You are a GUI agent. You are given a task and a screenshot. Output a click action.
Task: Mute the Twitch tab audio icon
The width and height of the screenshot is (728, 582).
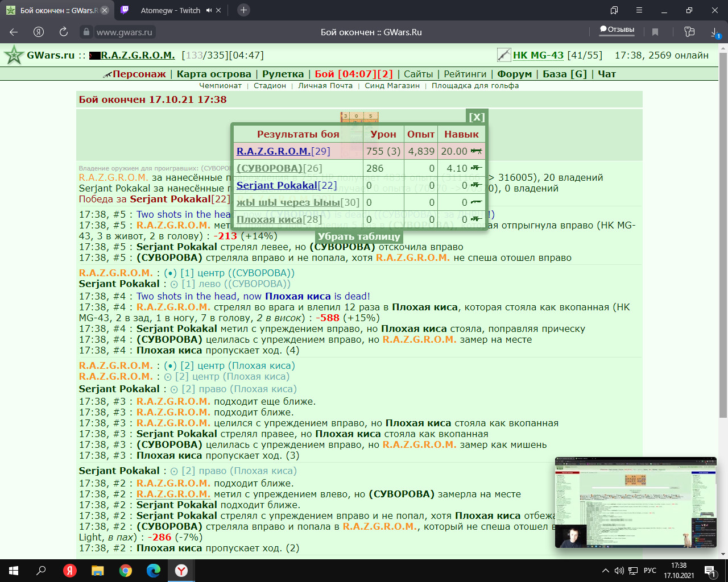[209, 10]
